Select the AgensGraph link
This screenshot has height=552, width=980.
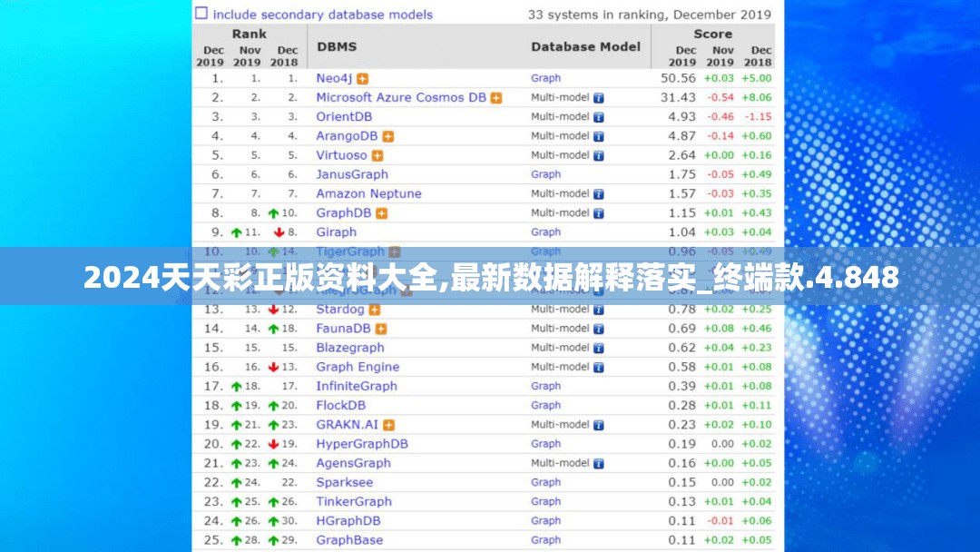(x=353, y=463)
